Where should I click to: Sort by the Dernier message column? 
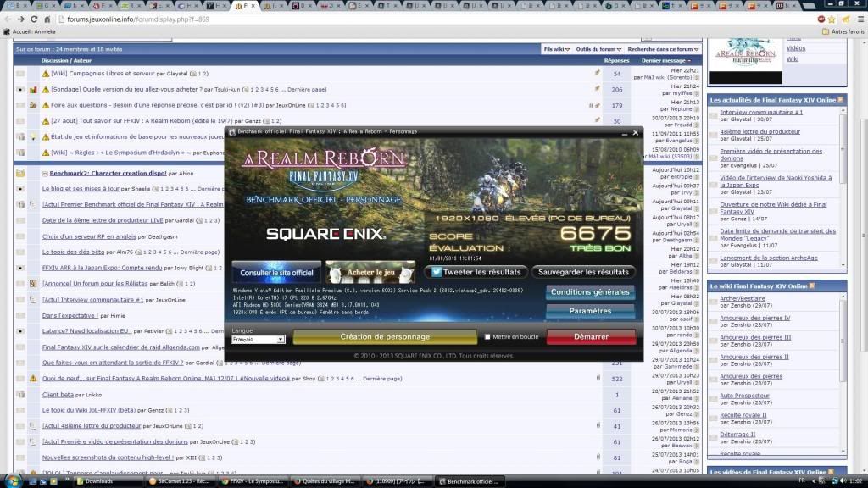(x=664, y=61)
